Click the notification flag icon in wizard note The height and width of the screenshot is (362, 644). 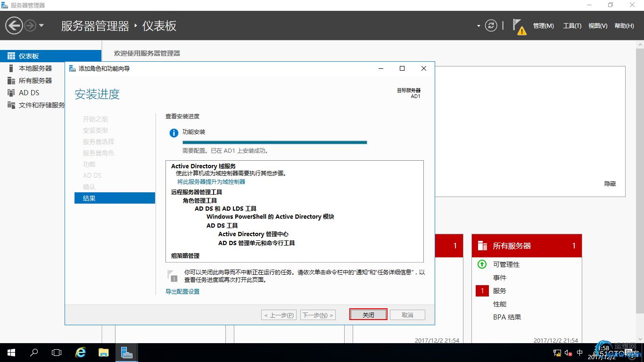173,276
